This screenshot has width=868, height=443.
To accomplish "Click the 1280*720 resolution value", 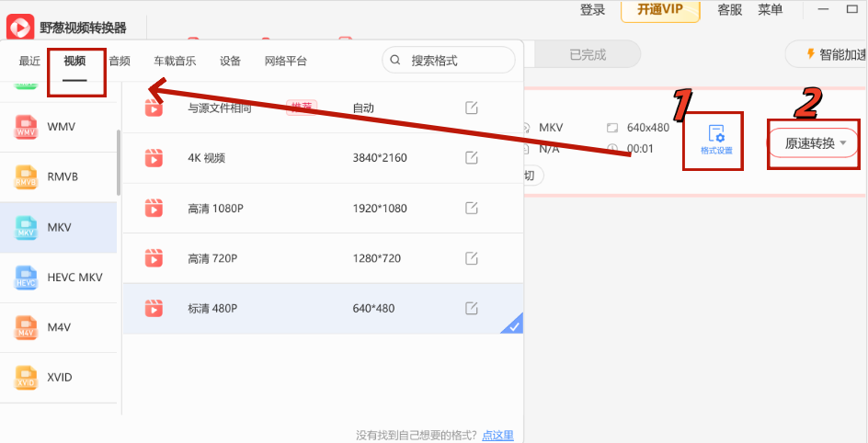I will coord(376,258).
